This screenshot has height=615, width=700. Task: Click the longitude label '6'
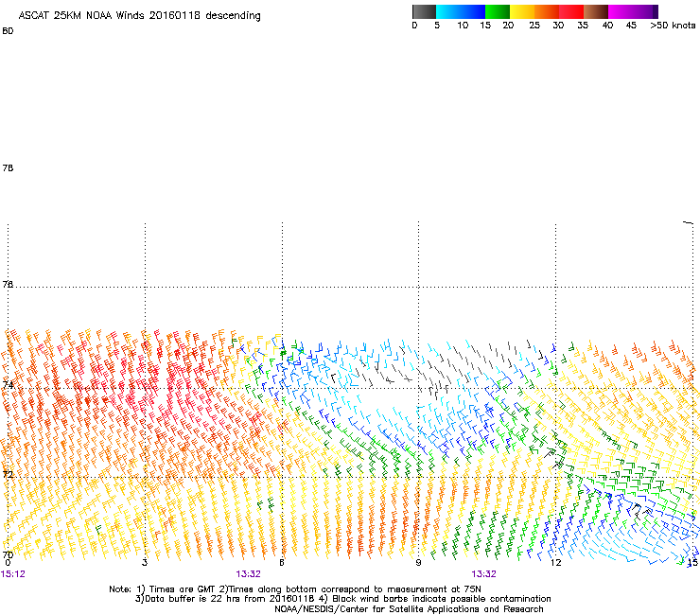pyautogui.click(x=282, y=562)
